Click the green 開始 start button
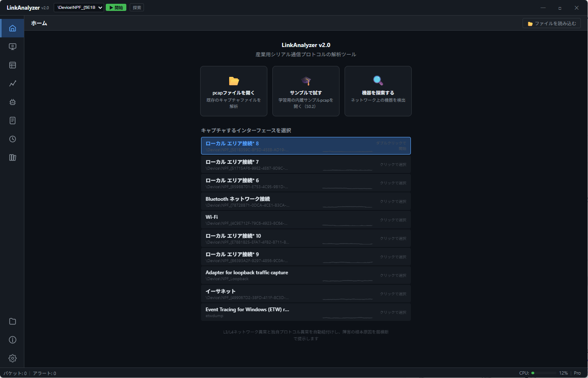Viewport: 588px width, 378px height. pyautogui.click(x=116, y=8)
